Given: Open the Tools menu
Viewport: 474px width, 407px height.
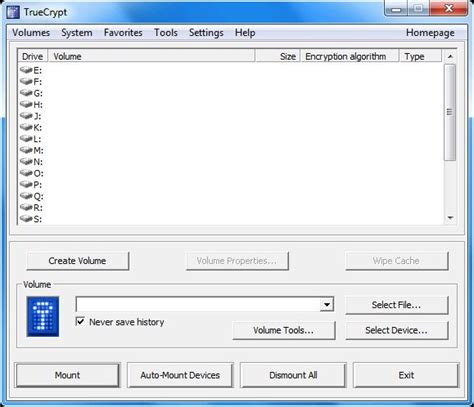Looking at the screenshot, I should tap(166, 33).
